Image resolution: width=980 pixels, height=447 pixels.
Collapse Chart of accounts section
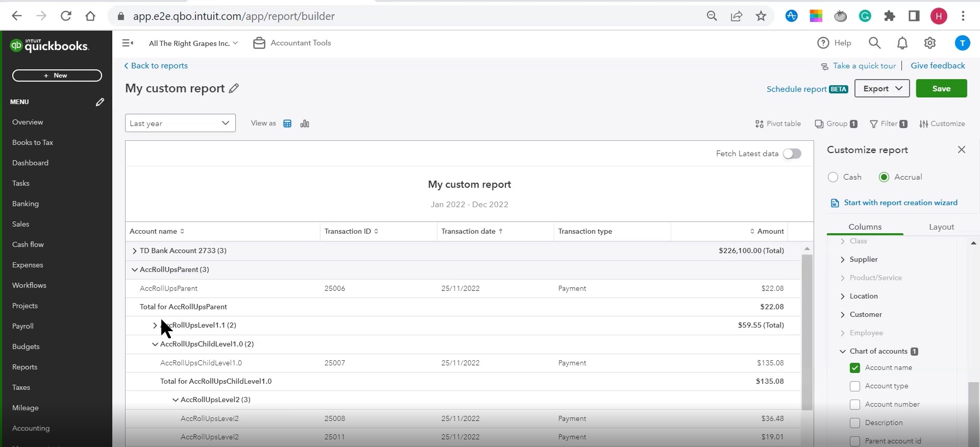coord(842,351)
